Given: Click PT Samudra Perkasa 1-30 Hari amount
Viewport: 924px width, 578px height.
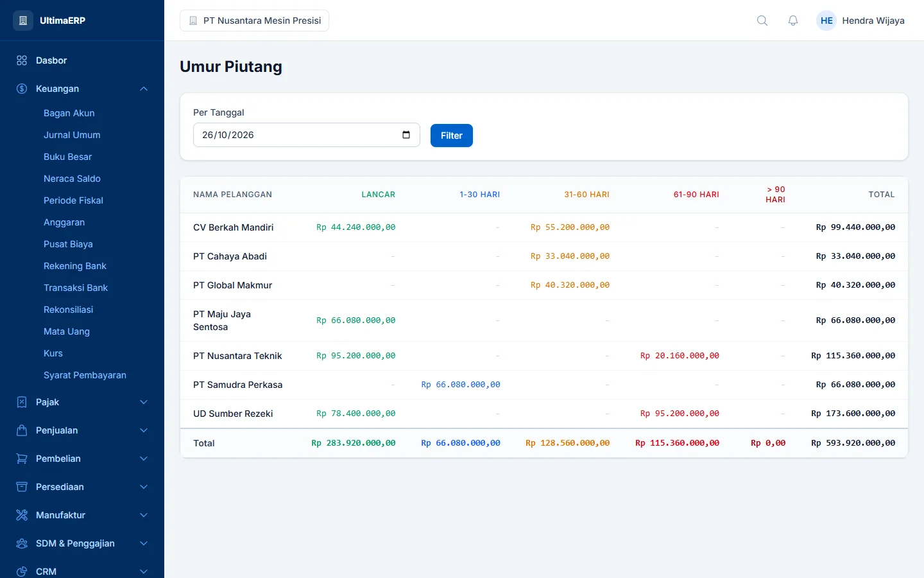Looking at the screenshot, I should point(461,385).
